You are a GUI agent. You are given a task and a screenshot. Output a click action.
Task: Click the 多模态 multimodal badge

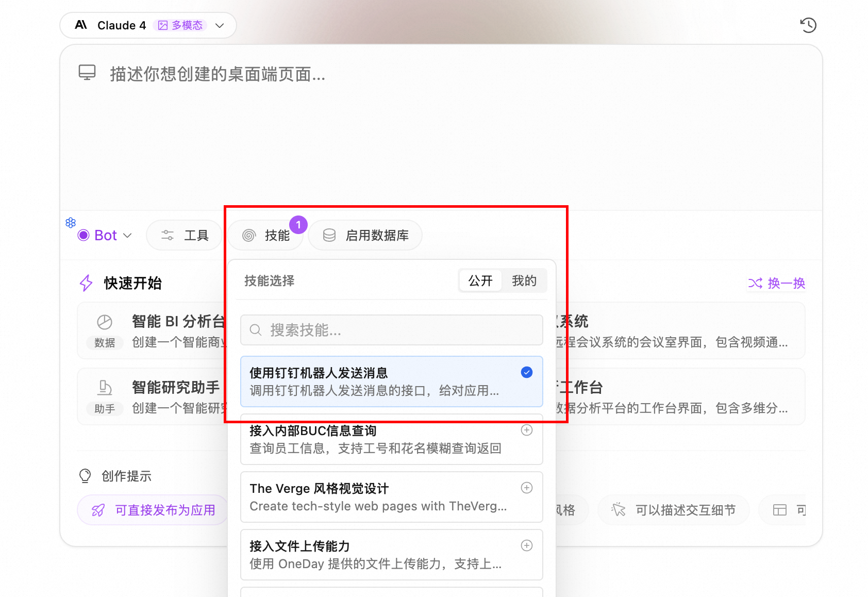coord(180,25)
